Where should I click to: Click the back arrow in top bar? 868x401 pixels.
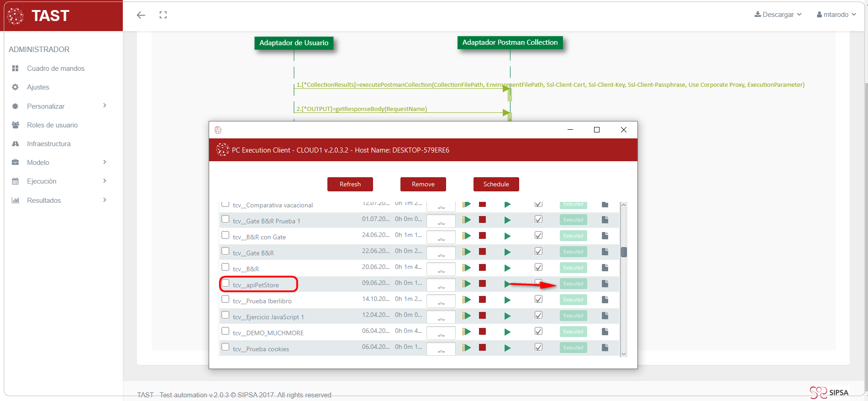coord(141,15)
